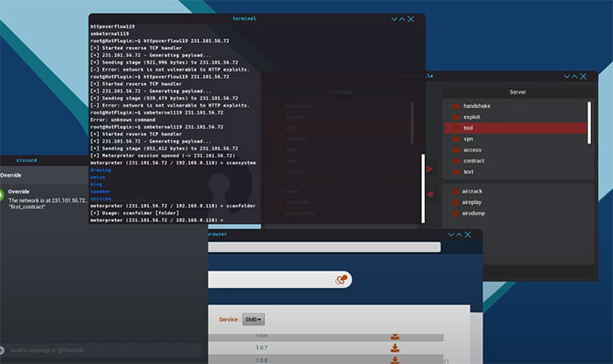Minimize the file transfer window with down chevron
This screenshot has width=613, height=364.
(567, 76)
